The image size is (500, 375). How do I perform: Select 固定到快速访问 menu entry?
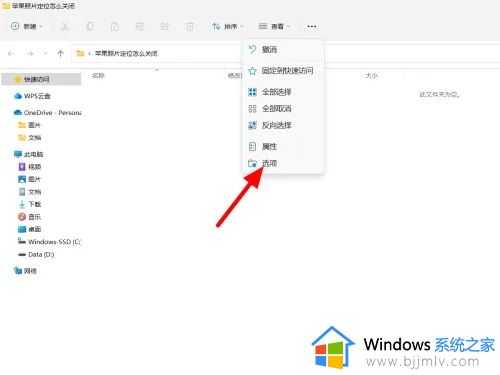[x=283, y=71]
